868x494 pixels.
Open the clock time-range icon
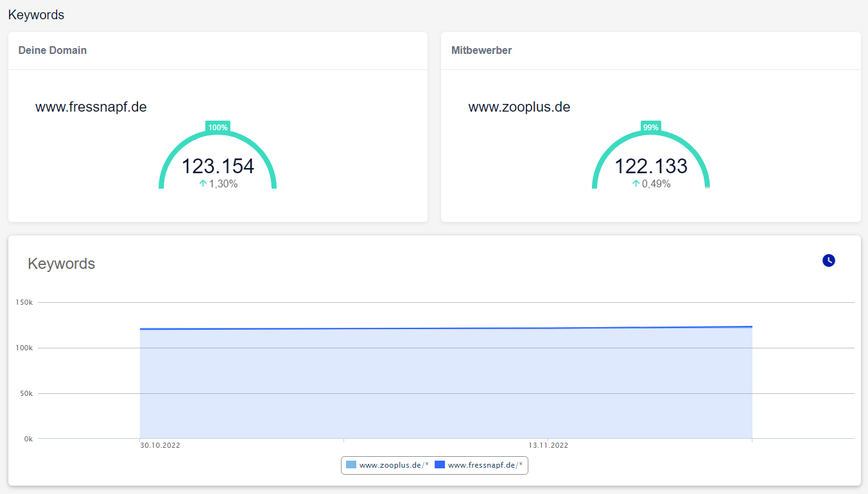click(x=829, y=260)
